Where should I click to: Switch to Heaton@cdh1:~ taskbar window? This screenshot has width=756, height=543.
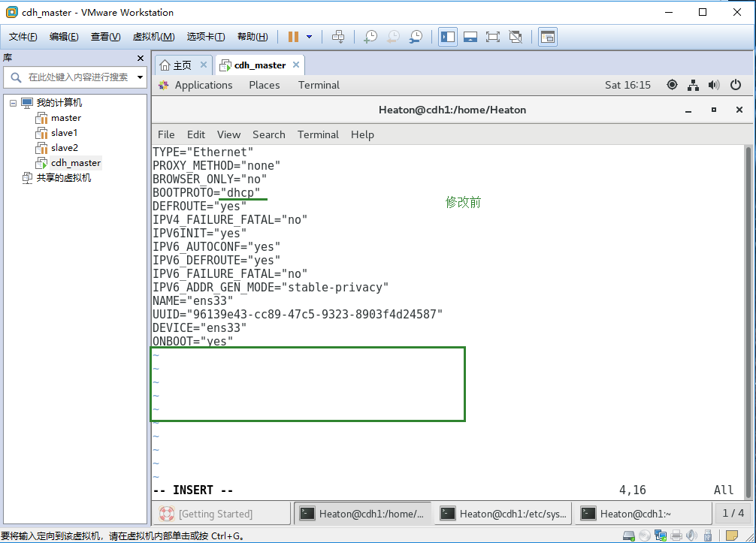[x=644, y=514]
